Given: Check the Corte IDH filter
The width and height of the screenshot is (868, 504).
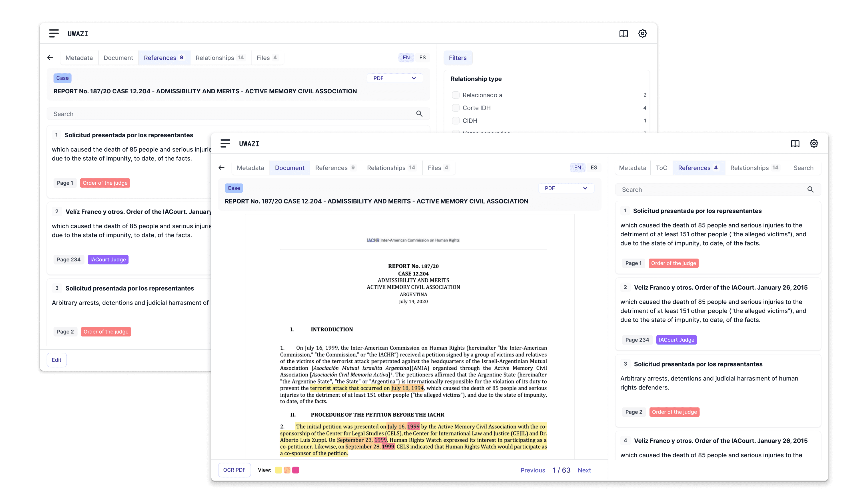Looking at the screenshot, I should [x=456, y=108].
